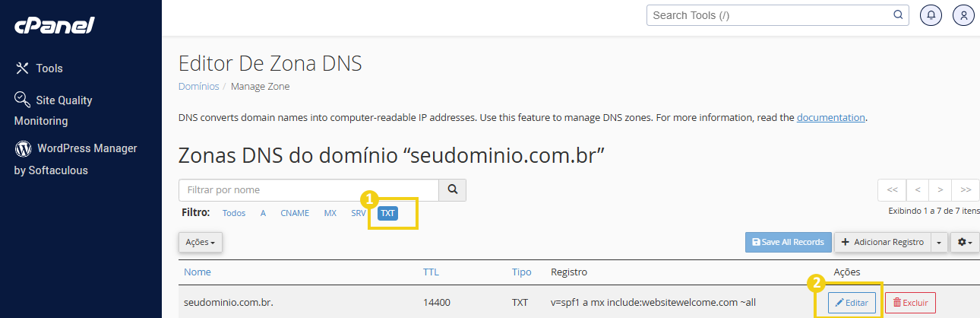Go to next page of records
Viewport: 980px width, 318px height.
pyautogui.click(x=940, y=189)
